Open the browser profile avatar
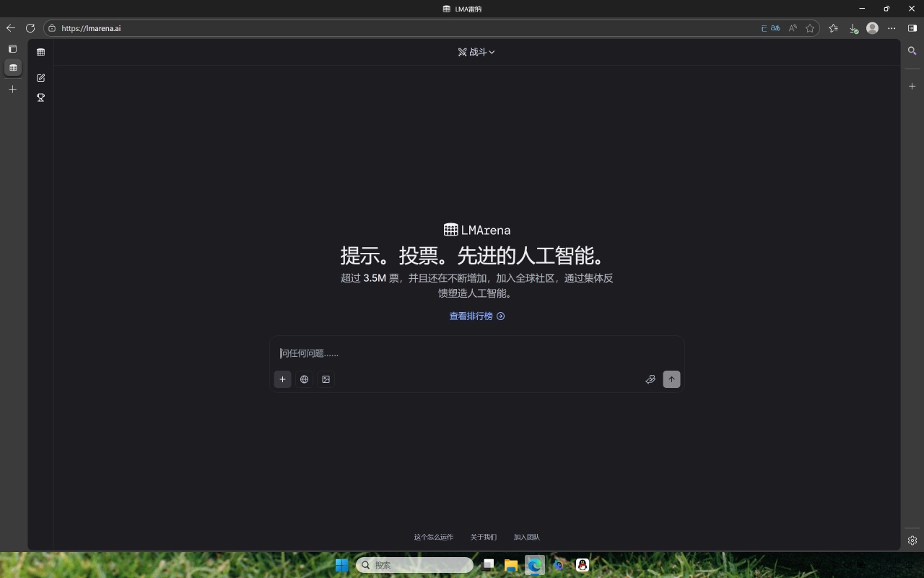The height and width of the screenshot is (578, 924). [x=872, y=28]
